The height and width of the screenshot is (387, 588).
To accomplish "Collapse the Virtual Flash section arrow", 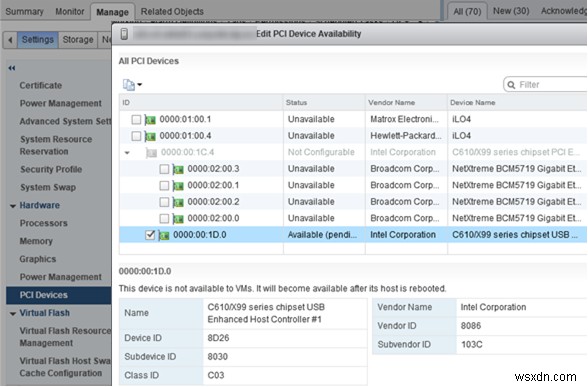I will (x=13, y=314).
